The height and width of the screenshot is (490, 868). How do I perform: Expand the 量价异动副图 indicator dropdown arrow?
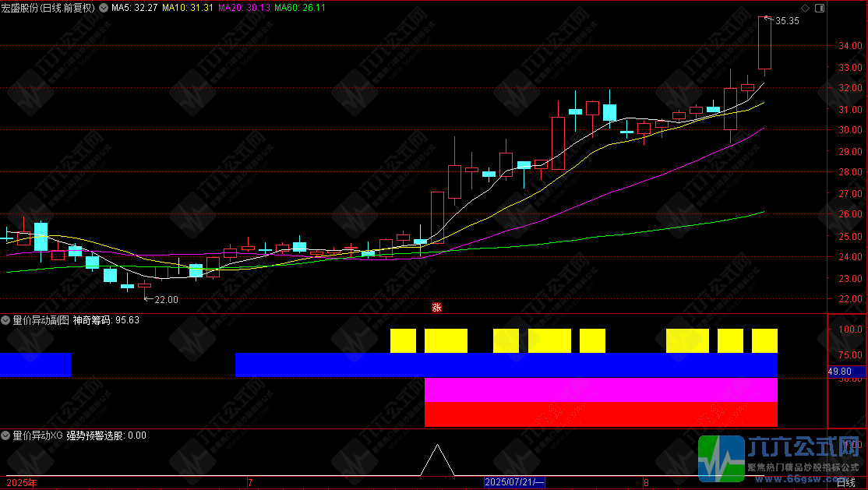tap(5, 320)
